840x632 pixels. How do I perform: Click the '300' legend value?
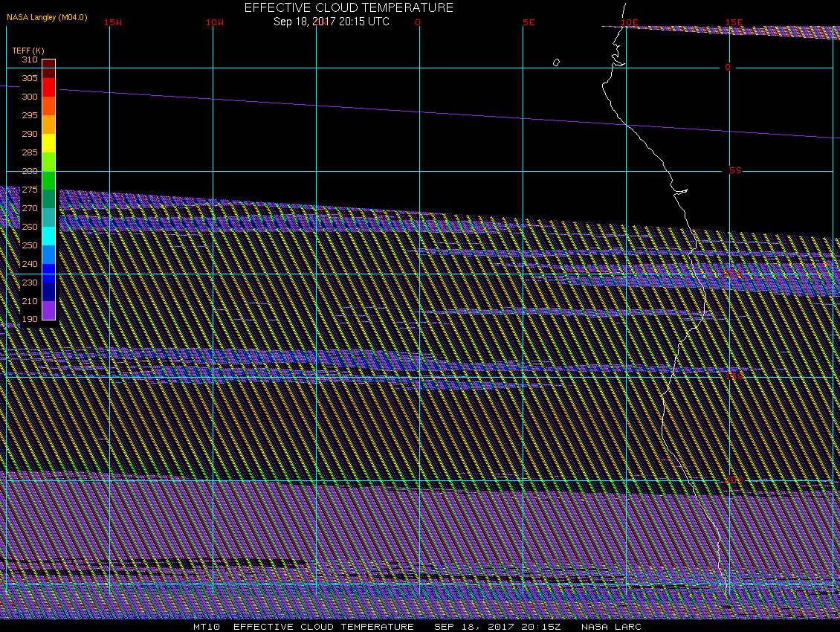click(30, 97)
